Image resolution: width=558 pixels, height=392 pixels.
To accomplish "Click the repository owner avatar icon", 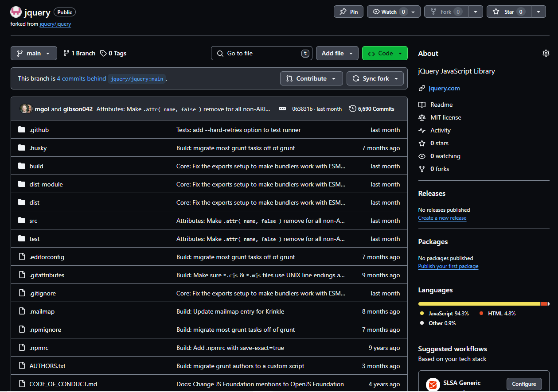I will (16, 12).
